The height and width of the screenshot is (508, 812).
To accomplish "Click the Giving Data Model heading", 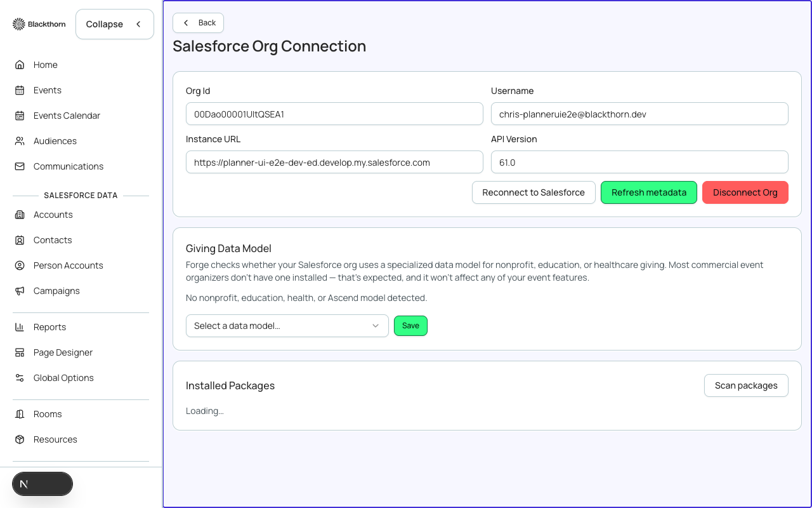I will pyautogui.click(x=228, y=248).
